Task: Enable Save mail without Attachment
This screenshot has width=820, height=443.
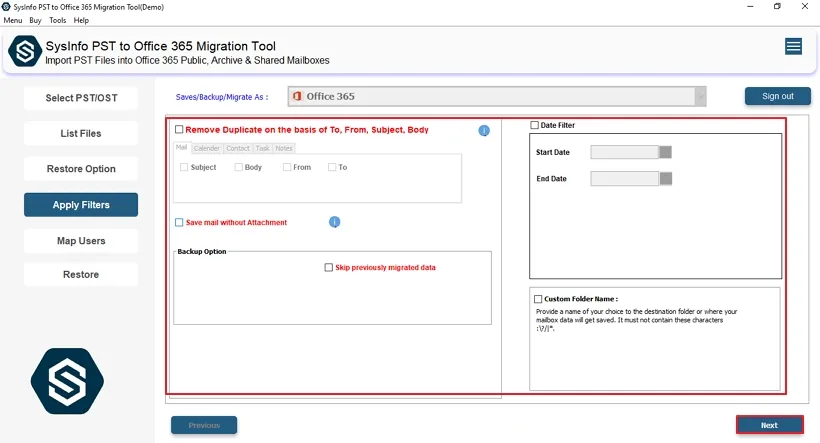Action: (179, 222)
